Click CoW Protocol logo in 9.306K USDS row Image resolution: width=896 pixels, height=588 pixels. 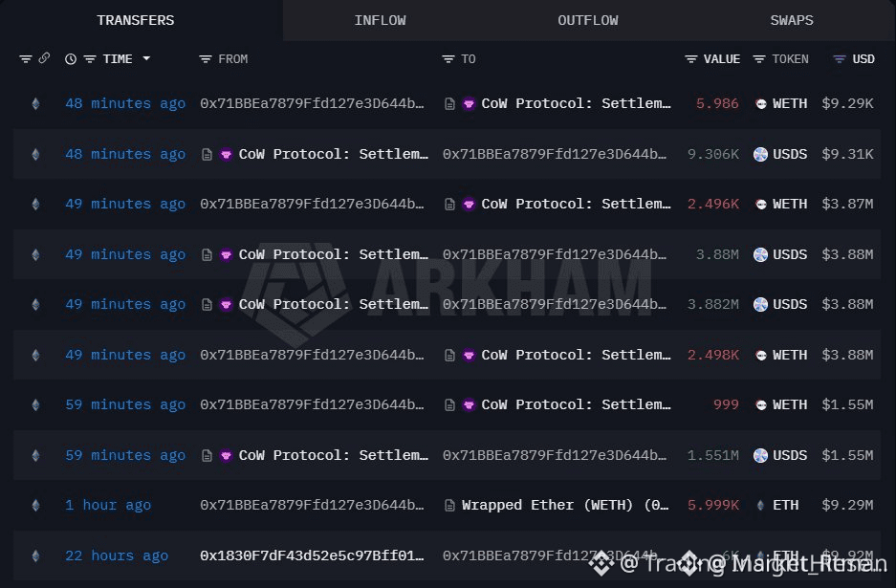tap(227, 154)
